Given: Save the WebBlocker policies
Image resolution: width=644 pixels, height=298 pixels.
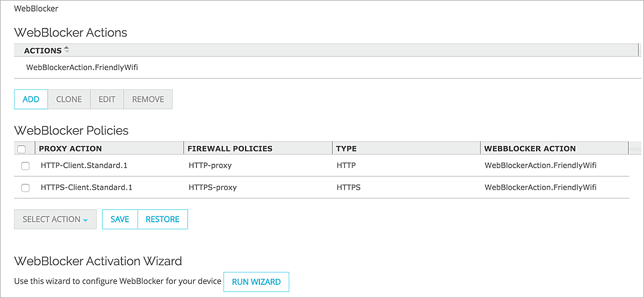Looking at the screenshot, I should pyautogui.click(x=120, y=219).
